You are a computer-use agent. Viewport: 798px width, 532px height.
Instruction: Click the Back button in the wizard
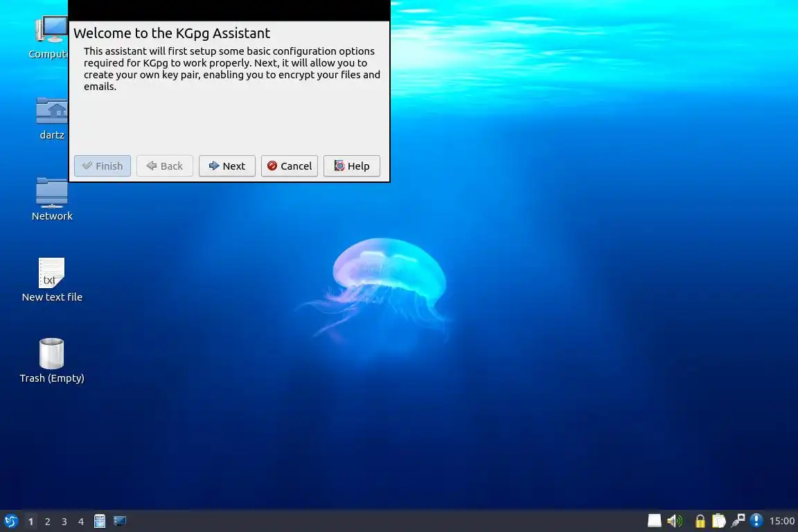point(164,166)
